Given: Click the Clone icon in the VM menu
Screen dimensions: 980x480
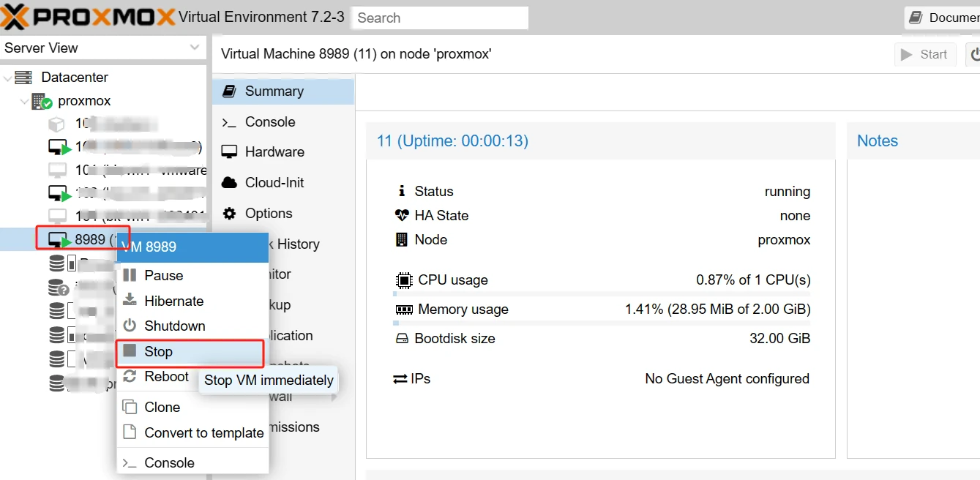Looking at the screenshot, I should (x=130, y=407).
